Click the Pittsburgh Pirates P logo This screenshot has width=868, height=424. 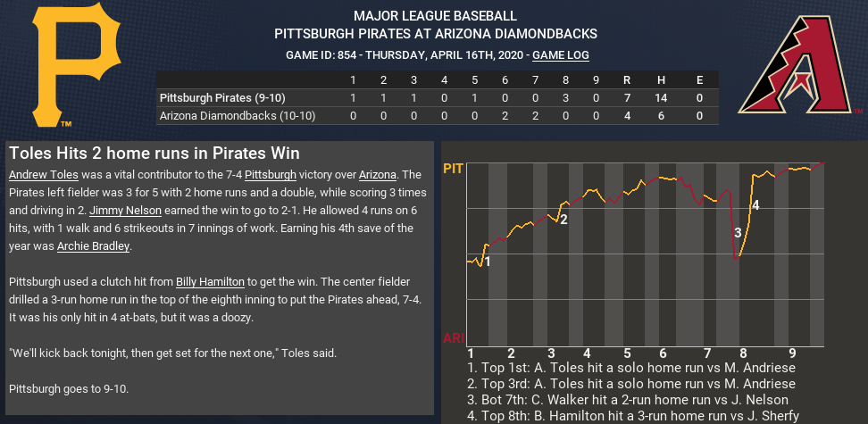(75, 69)
